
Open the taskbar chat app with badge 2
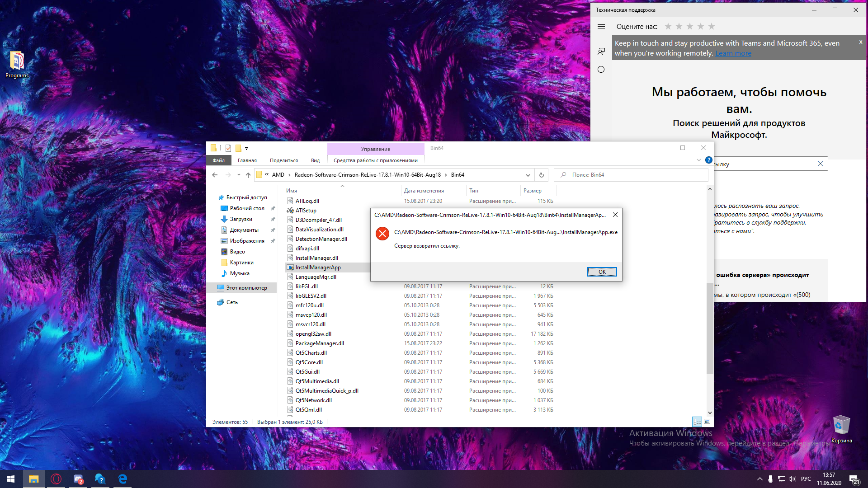[x=78, y=479]
